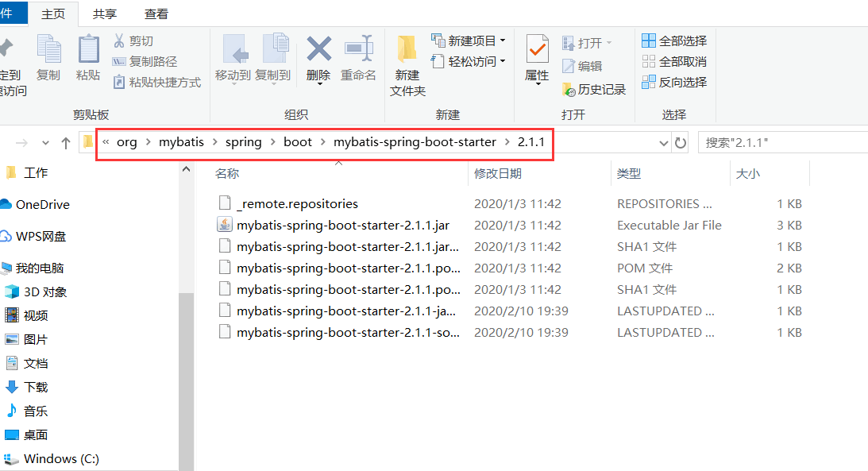This screenshot has width=868, height=471.
Task: Open 3D 对象 in the navigation pane
Action: pos(36,292)
